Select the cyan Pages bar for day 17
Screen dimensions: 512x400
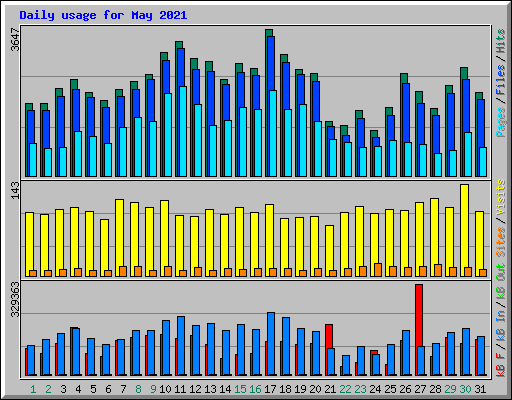pyautogui.click(x=273, y=133)
